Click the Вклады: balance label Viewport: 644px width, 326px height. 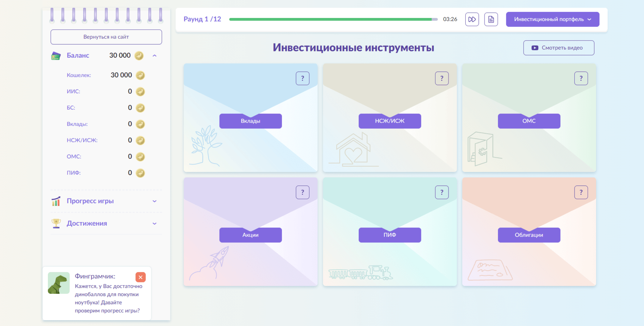point(77,124)
